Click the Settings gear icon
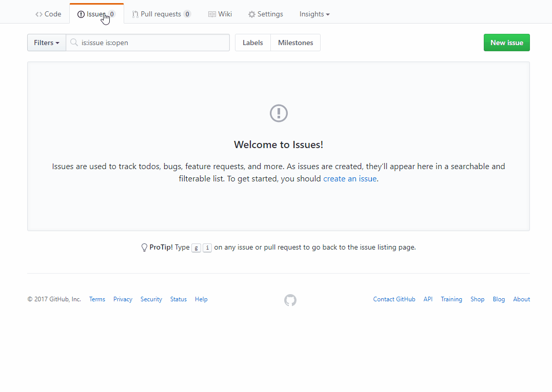Image resolution: width=552 pixels, height=392 pixels. [x=252, y=14]
